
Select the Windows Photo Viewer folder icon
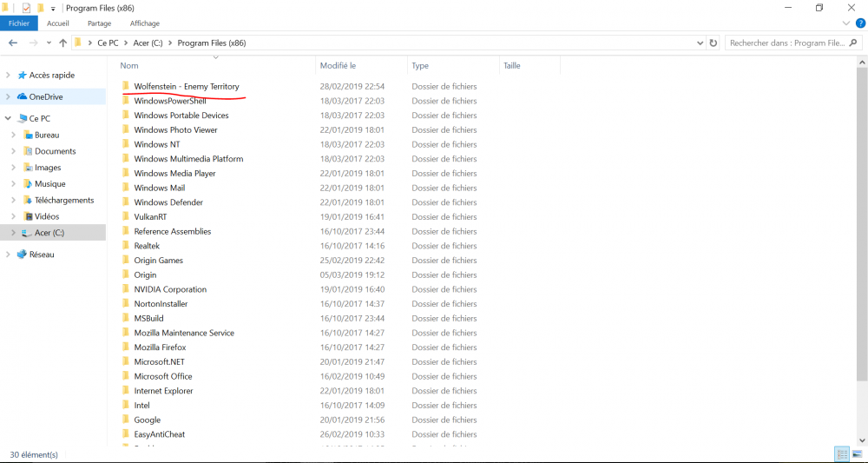pos(126,129)
